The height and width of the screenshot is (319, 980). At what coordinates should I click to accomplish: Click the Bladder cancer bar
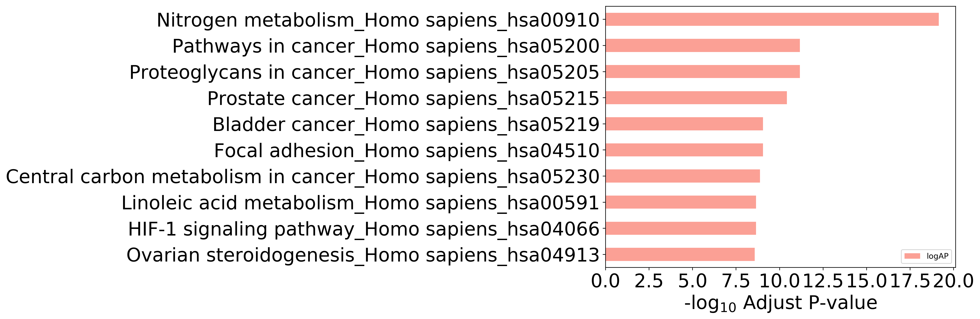tap(684, 124)
